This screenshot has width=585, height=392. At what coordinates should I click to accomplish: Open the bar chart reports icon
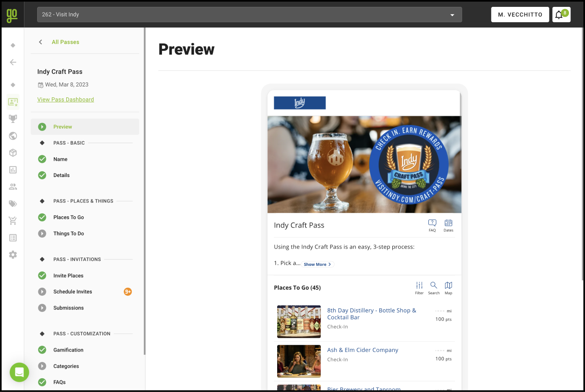[x=13, y=170]
